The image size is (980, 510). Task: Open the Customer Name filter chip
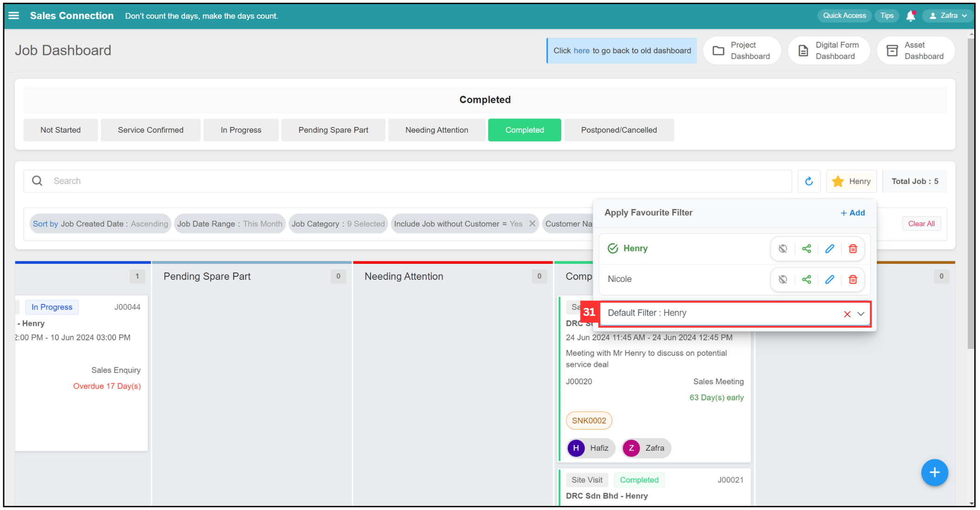coord(568,224)
